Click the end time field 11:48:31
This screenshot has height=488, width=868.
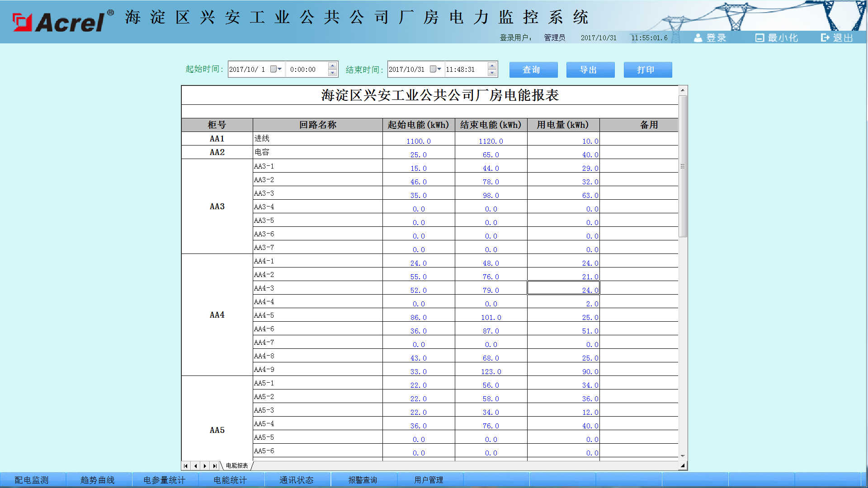coord(467,69)
